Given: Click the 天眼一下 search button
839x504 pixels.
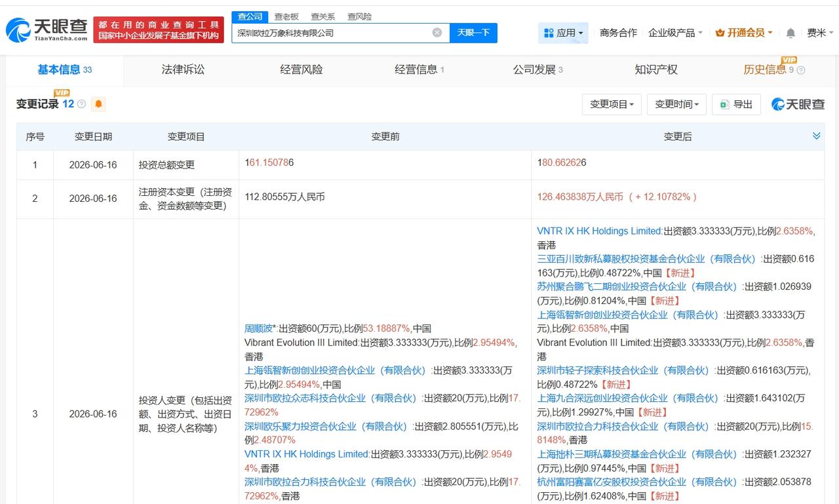Looking at the screenshot, I should (473, 33).
